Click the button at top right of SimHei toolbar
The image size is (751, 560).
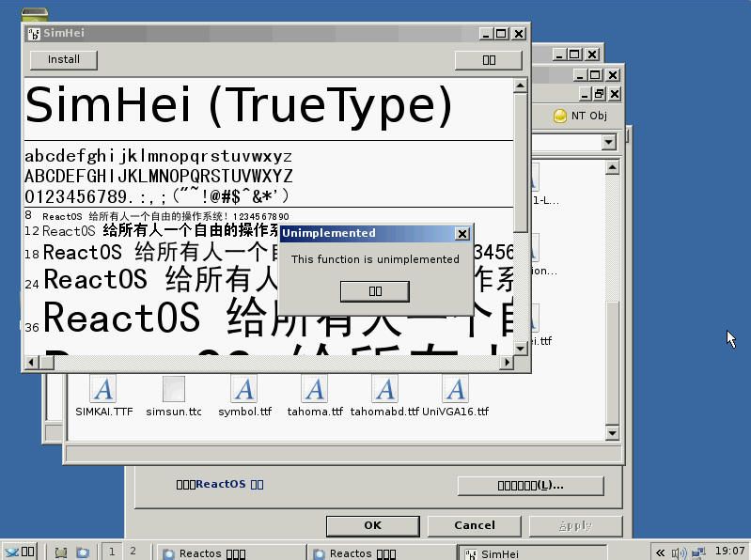(x=489, y=60)
